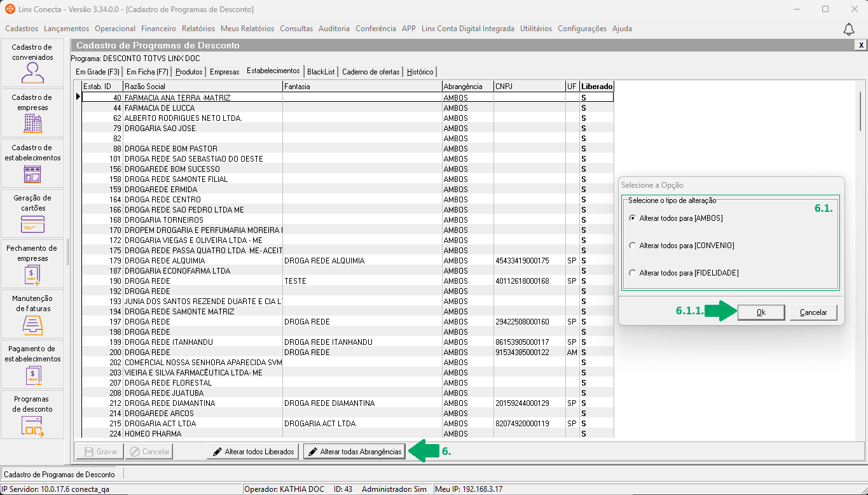Open the Configurações menu
The height and width of the screenshot is (495, 868).
click(x=582, y=29)
